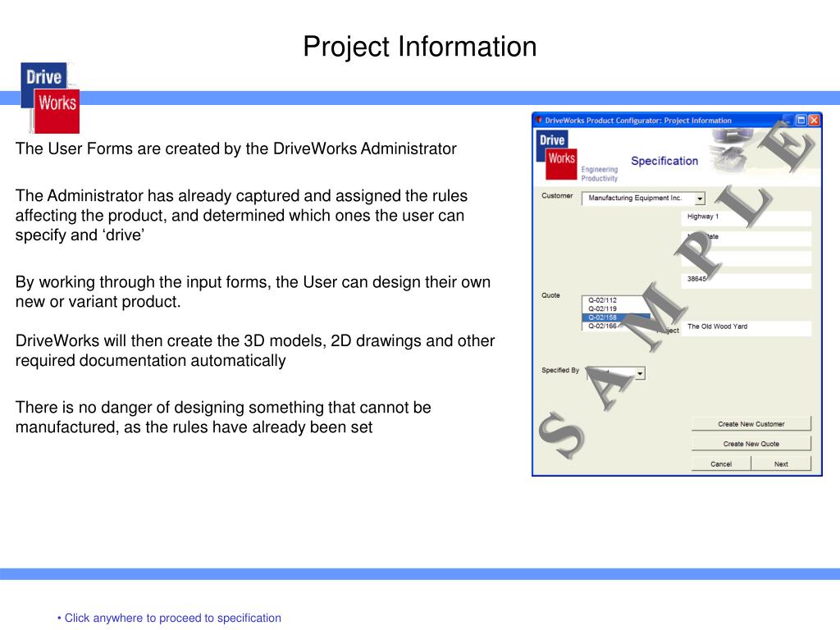
Task: Click 'Click anywhere to proceed to specification' text
Action: pyautogui.click(x=172, y=618)
